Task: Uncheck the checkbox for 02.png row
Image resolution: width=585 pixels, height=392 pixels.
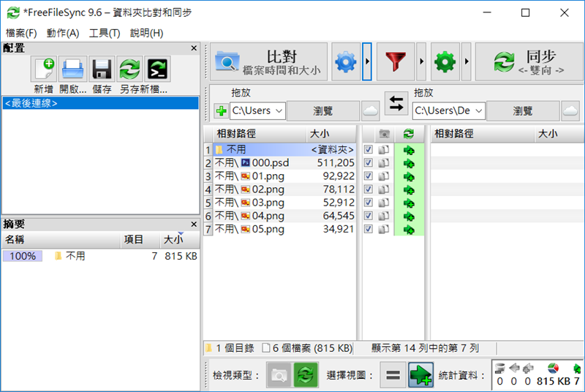Action: (x=369, y=189)
